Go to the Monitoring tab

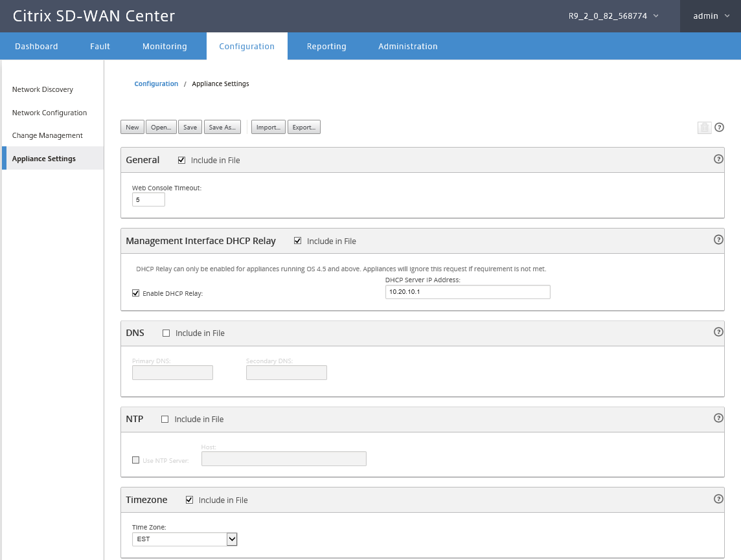pyautogui.click(x=165, y=46)
